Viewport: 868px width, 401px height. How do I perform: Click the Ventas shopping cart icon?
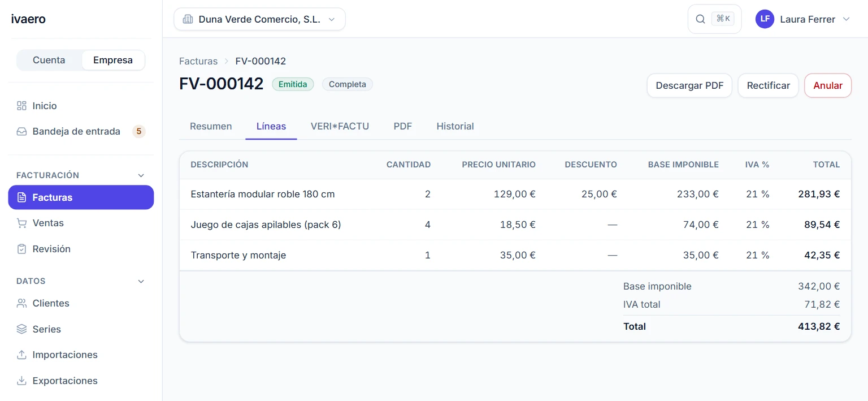pyautogui.click(x=21, y=223)
